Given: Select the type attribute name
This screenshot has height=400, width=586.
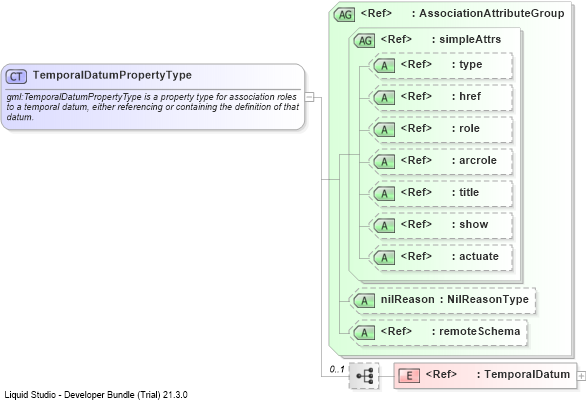Looking at the screenshot, I should [471, 65].
